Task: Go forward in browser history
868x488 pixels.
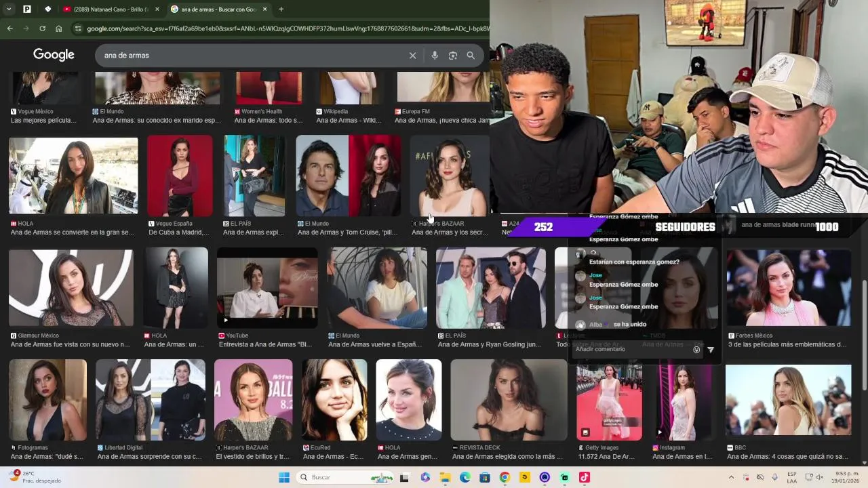Action: tap(26, 28)
